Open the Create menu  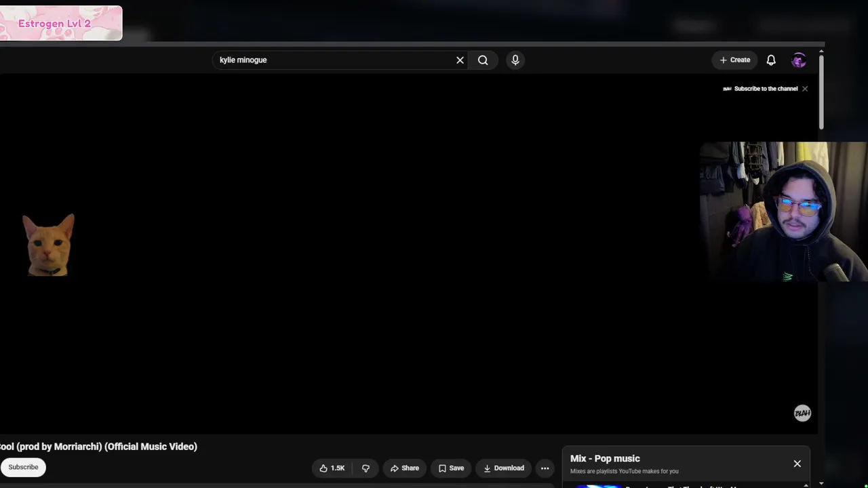point(735,60)
